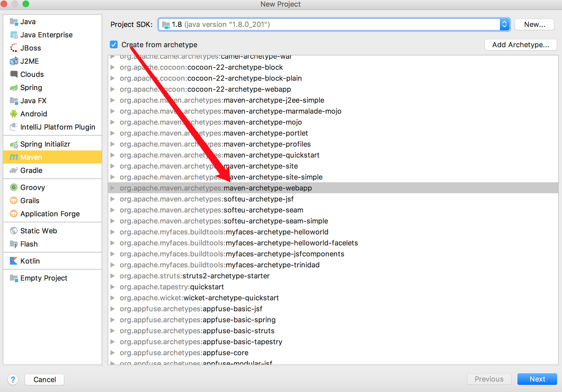Click the Gradle elephant icon

click(14, 170)
